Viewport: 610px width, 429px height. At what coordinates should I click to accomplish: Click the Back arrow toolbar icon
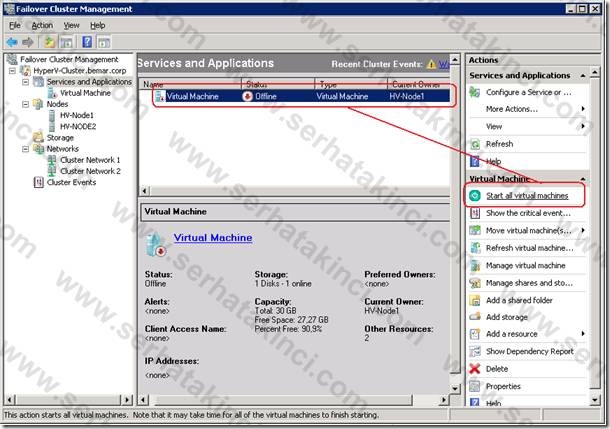(x=12, y=42)
